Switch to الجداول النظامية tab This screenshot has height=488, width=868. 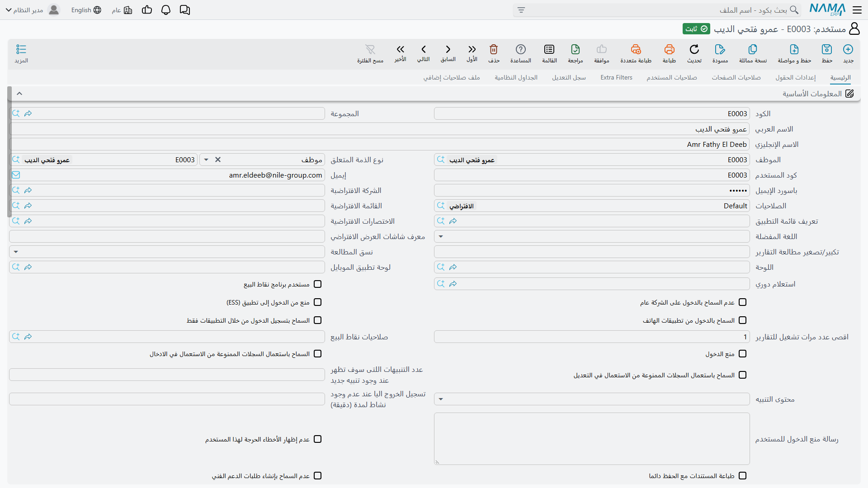(516, 77)
